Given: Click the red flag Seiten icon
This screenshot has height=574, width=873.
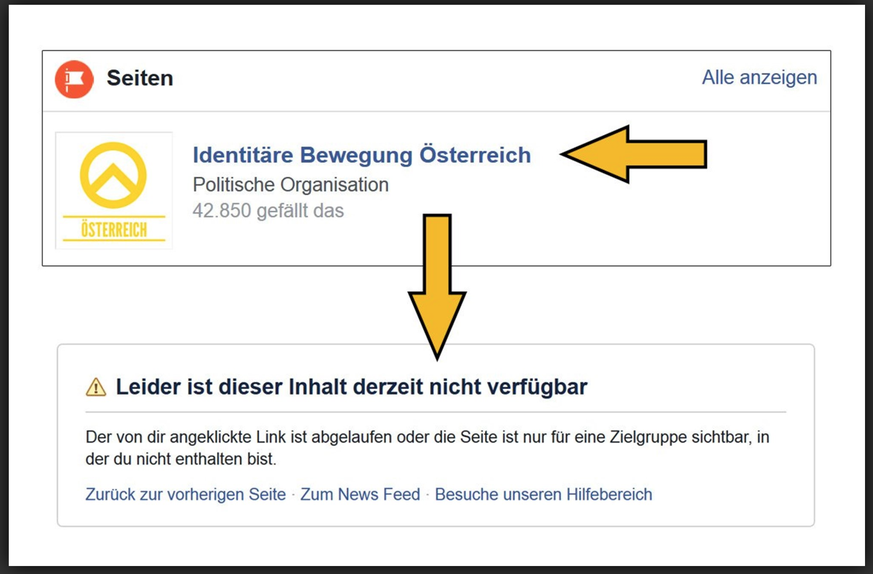Looking at the screenshot, I should (x=74, y=79).
